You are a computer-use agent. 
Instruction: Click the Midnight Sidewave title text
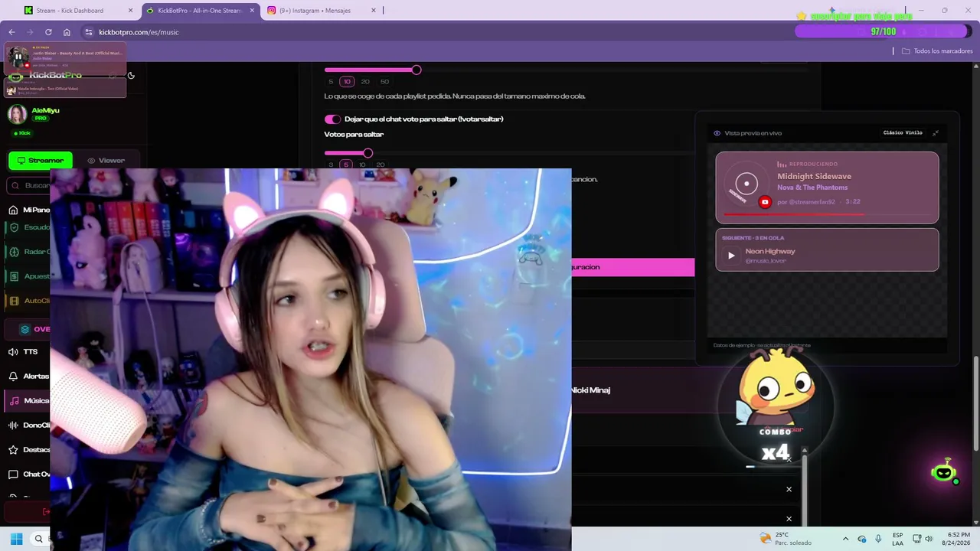[x=814, y=177]
